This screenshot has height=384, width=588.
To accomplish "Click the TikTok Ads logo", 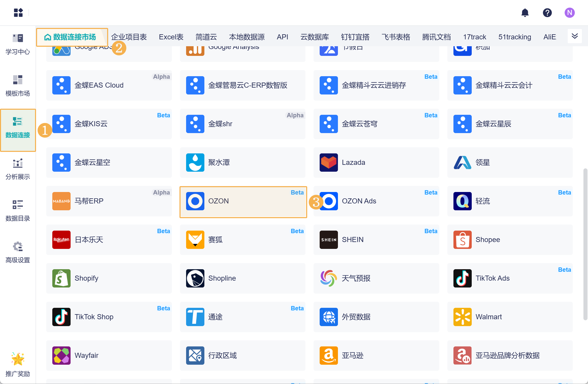I will (x=463, y=278).
